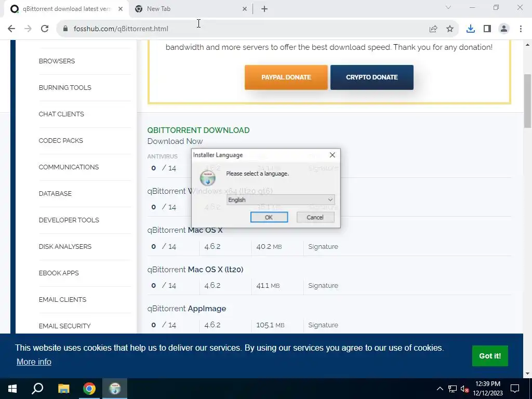This screenshot has height=399, width=532.
Task: Open BURNING TOOLS category
Action: pyautogui.click(x=65, y=87)
